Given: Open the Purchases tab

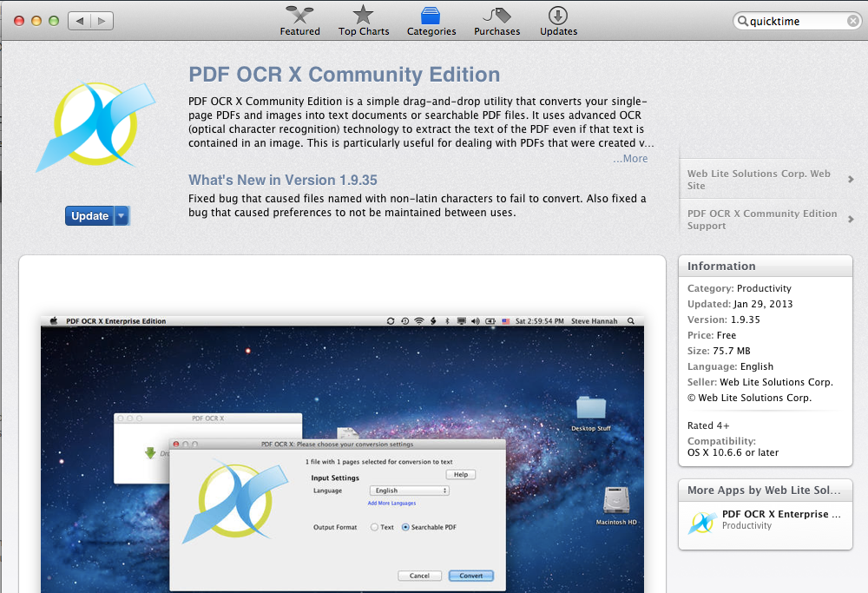Looking at the screenshot, I should pyautogui.click(x=496, y=21).
